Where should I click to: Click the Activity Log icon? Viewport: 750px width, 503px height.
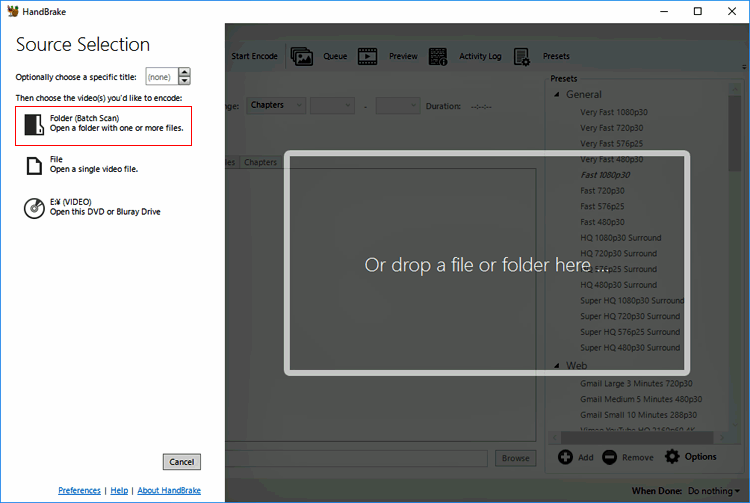click(x=438, y=56)
